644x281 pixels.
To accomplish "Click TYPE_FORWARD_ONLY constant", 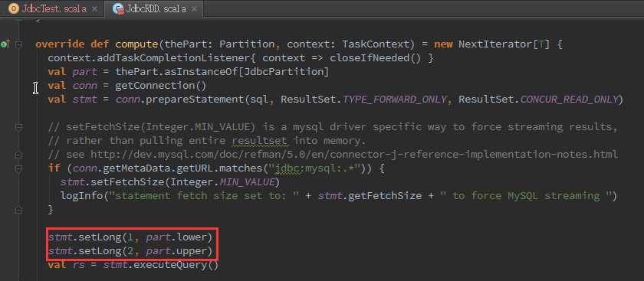I will (394, 100).
